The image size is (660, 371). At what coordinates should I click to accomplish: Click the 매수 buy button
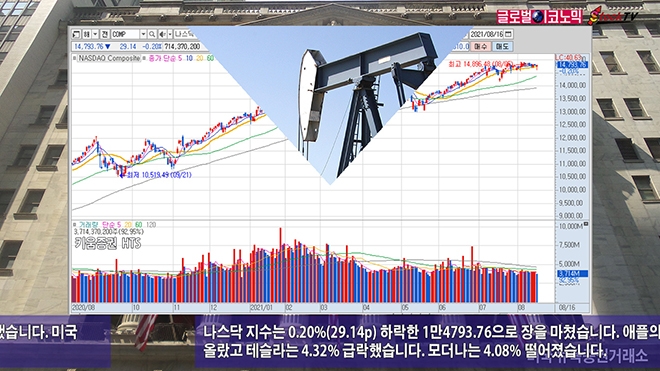(481, 46)
